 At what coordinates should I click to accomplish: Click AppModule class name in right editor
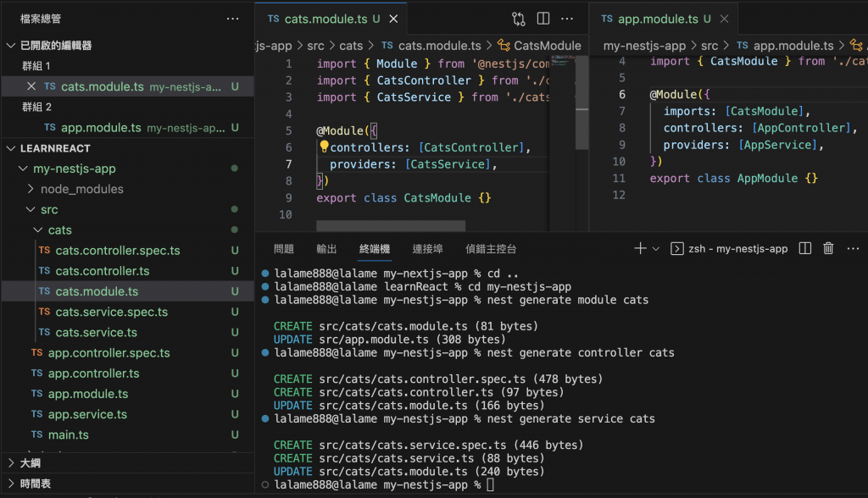pyautogui.click(x=767, y=178)
